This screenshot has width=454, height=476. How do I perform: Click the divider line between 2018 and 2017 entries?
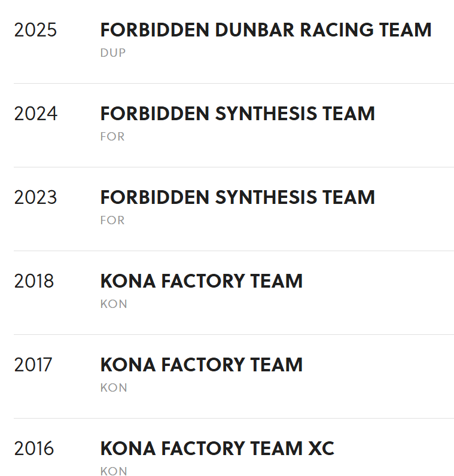point(233,334)
